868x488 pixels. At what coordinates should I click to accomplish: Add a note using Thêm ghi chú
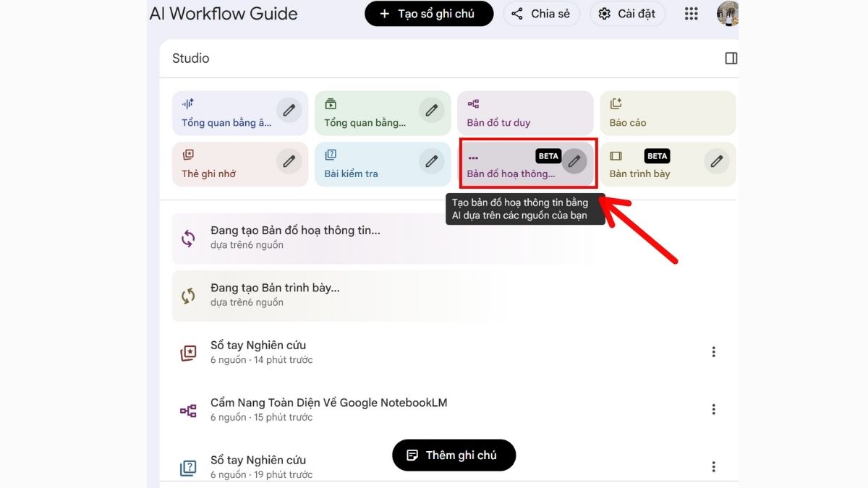pyautogui.click(x=454, y=455)
